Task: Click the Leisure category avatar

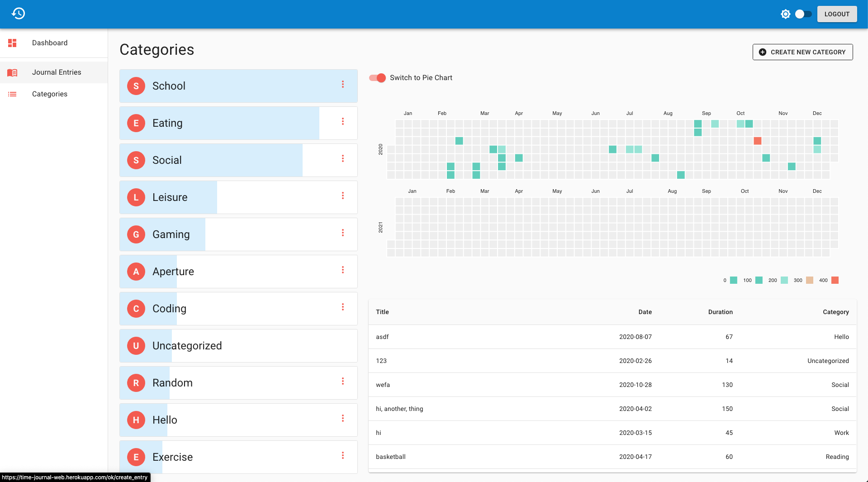Action: (136, 197)
